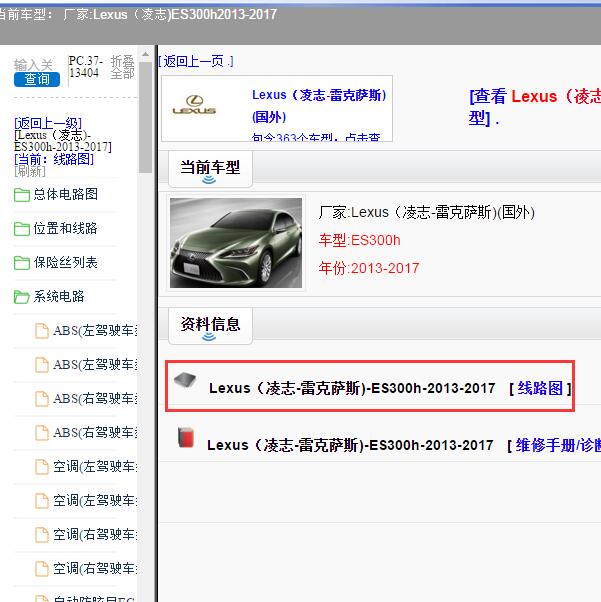Screen dimensions: 601x602
Task: Click the folder icon beside 位置和线路
Action: [22, 229]
